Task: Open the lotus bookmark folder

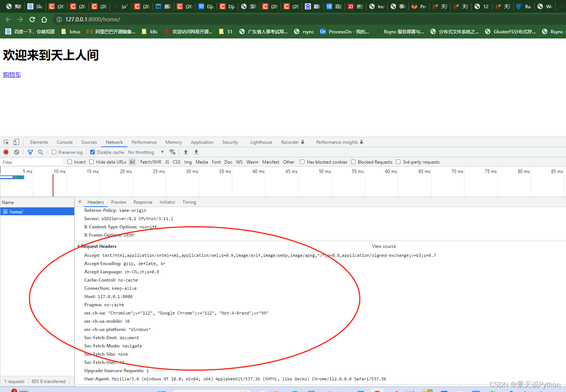Action: coord(71,32)
